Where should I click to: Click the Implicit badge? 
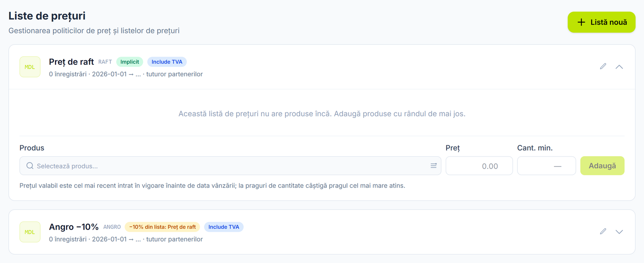(x=130, y=62)
